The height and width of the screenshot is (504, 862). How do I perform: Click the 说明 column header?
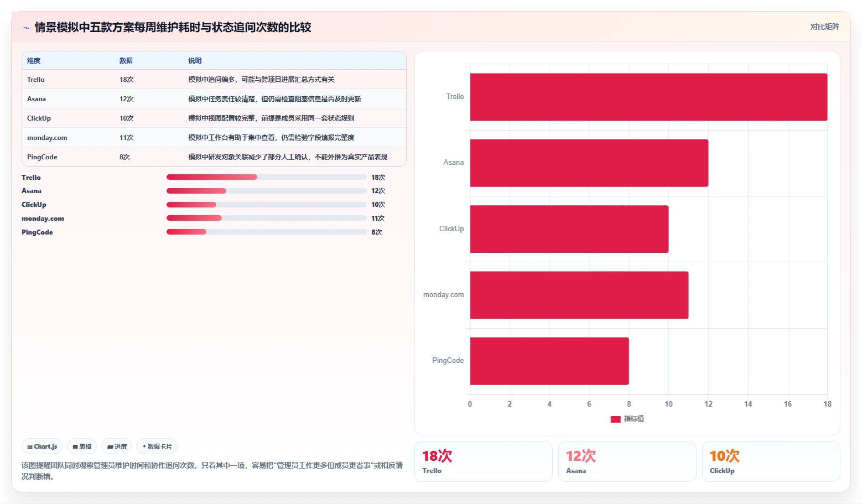coord(195,61)
